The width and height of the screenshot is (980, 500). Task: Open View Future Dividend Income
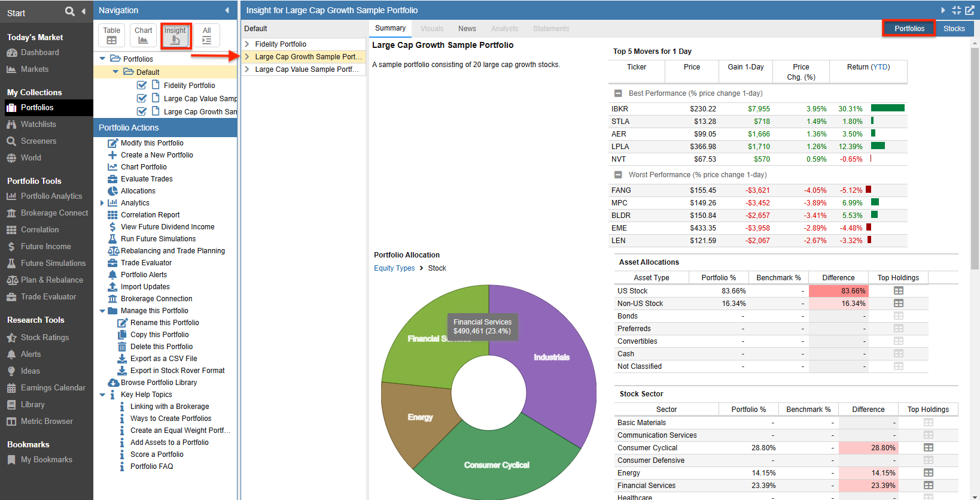pyautogui.click(x=168, y=227)
